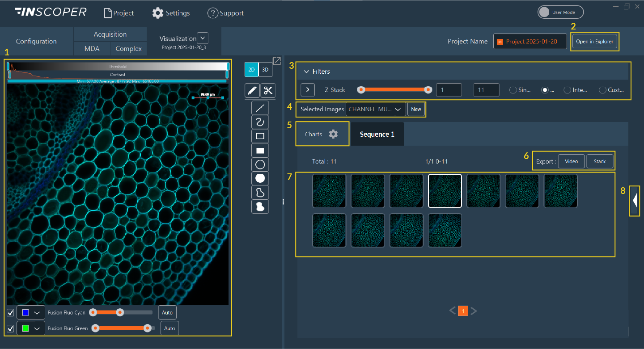
Task: Switch to the Sequence 1 tab
Action: point(377,134)
